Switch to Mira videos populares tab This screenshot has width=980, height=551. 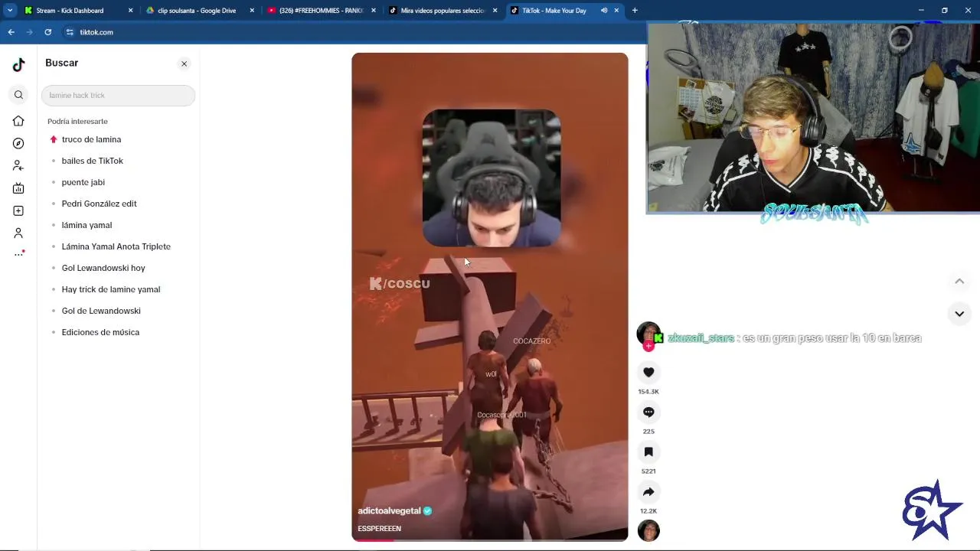tap(443, 11)
